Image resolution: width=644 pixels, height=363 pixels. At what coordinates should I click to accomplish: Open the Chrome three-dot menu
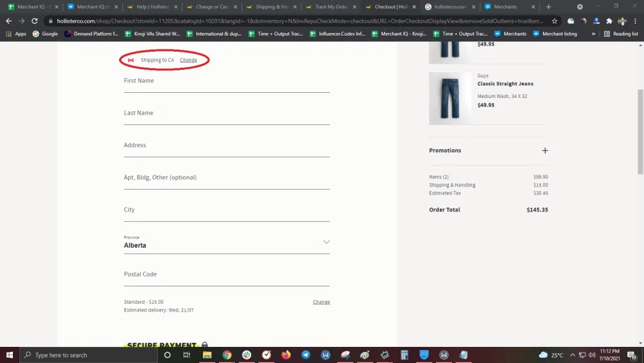tap(636, 21)
